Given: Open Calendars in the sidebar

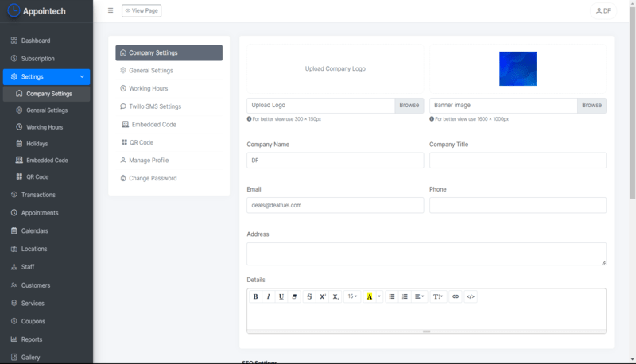Looking at the screenshot, I should [46, 230].
